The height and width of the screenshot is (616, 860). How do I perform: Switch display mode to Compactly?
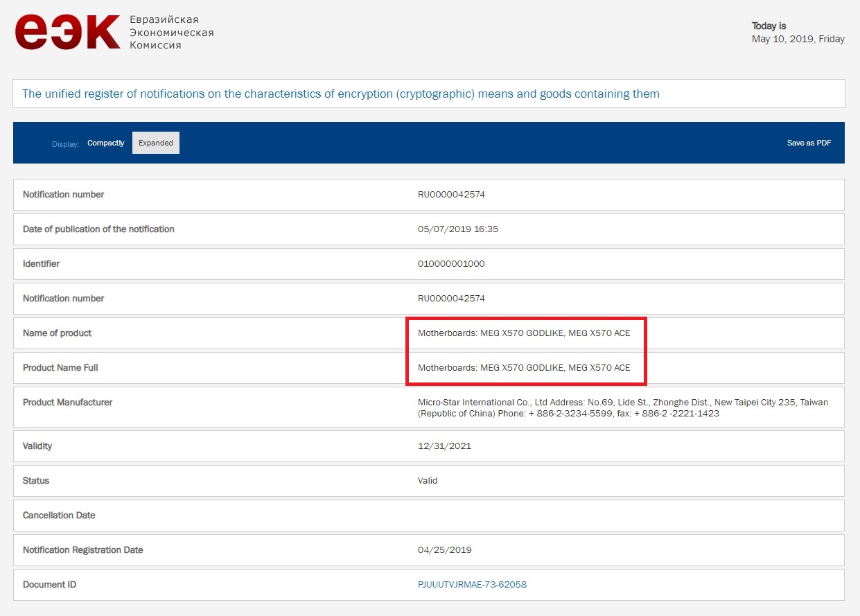pos(106,143)
